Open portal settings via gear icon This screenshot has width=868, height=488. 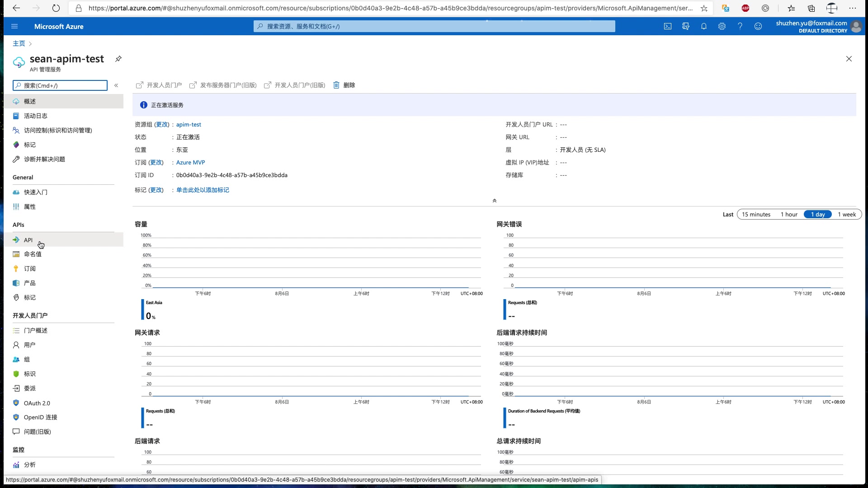coord(722,26)
